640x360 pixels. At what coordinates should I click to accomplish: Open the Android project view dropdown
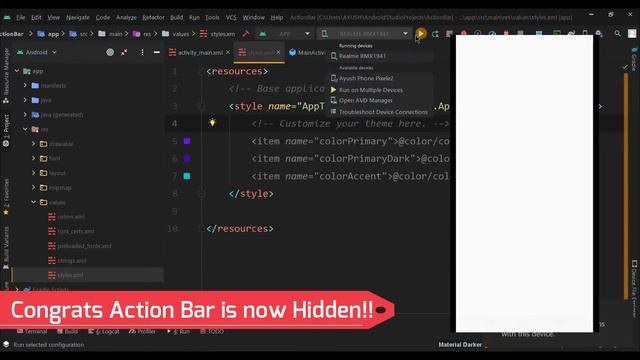point(37,52)
